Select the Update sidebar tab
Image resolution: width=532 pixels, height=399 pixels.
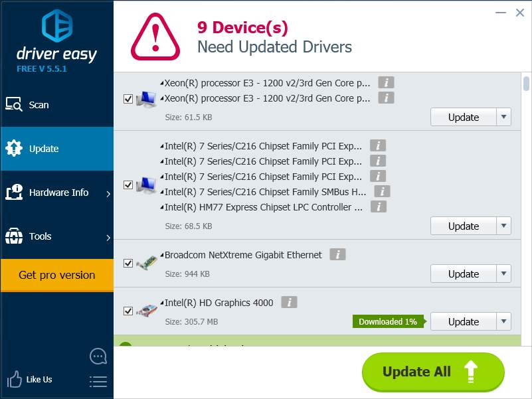(57, 149)
